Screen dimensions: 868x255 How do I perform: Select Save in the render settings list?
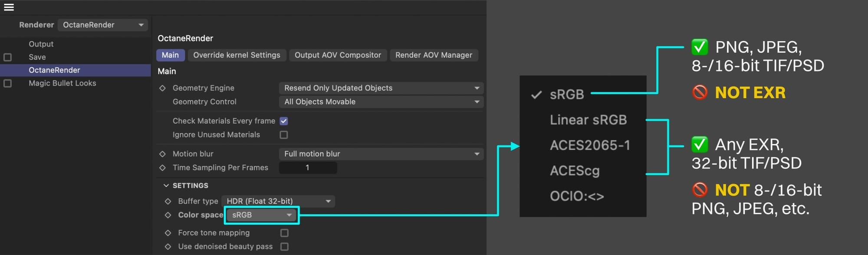pyautogui.click(x=37, y=57)
